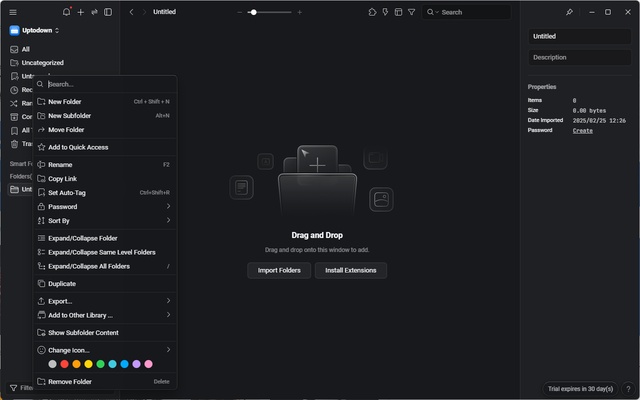Click the thumbnail zoom slider handle

click(253, 12)
